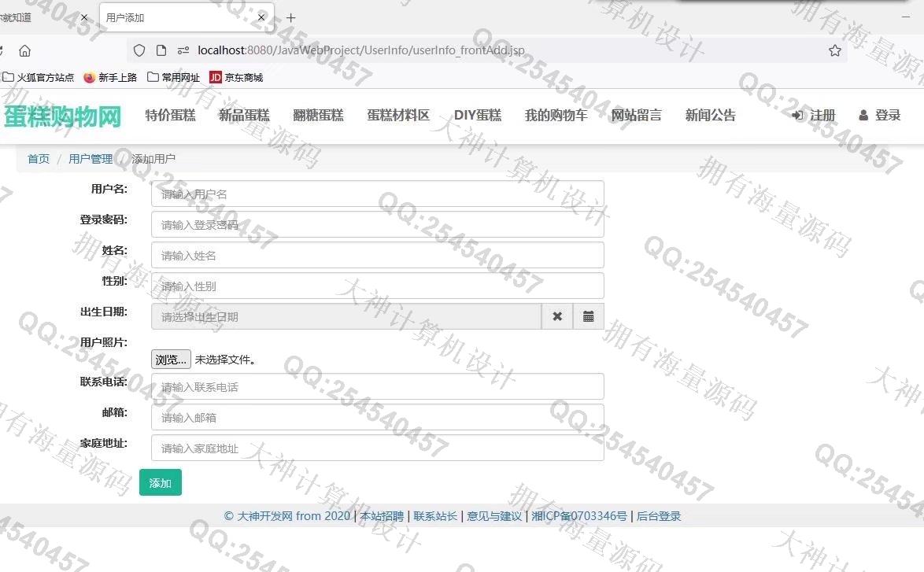Open 网站留言 menu
The width and height of the screenshot is (924, 572).
coord(637,116)
